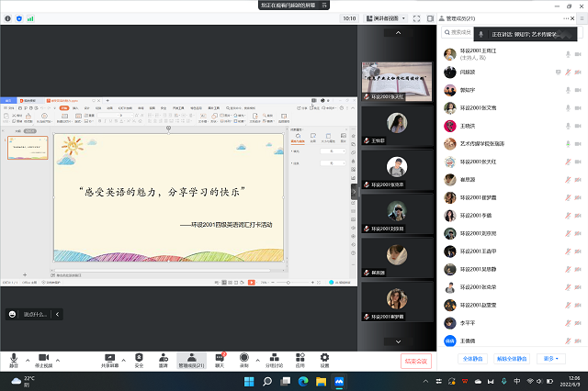The image size is (588, 391).
Task: Click the panel more options (…) icon
Action: (566, 18)
